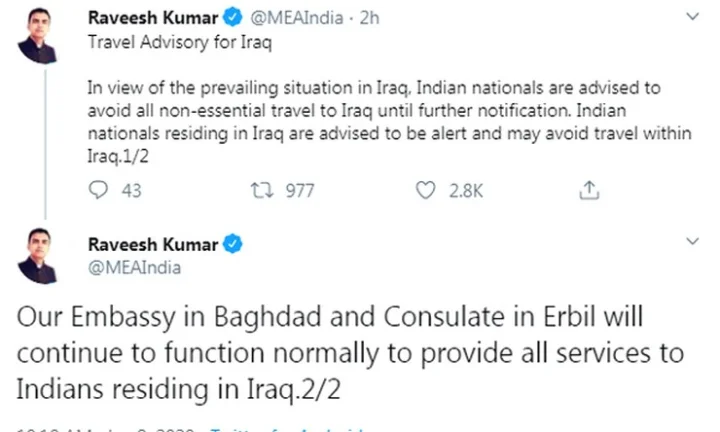Click the reply speech bubble icon

pos(98,190)
